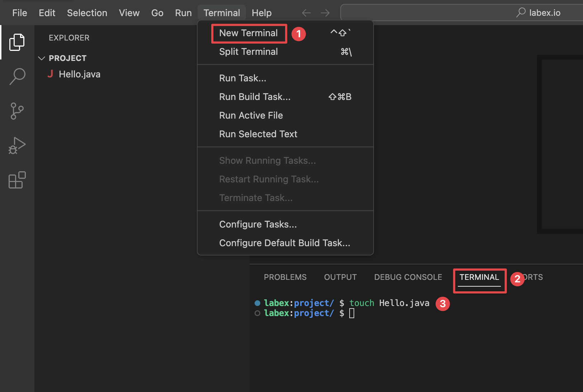Switch to the TERMINAL panel tab

(x=479, y=277)
